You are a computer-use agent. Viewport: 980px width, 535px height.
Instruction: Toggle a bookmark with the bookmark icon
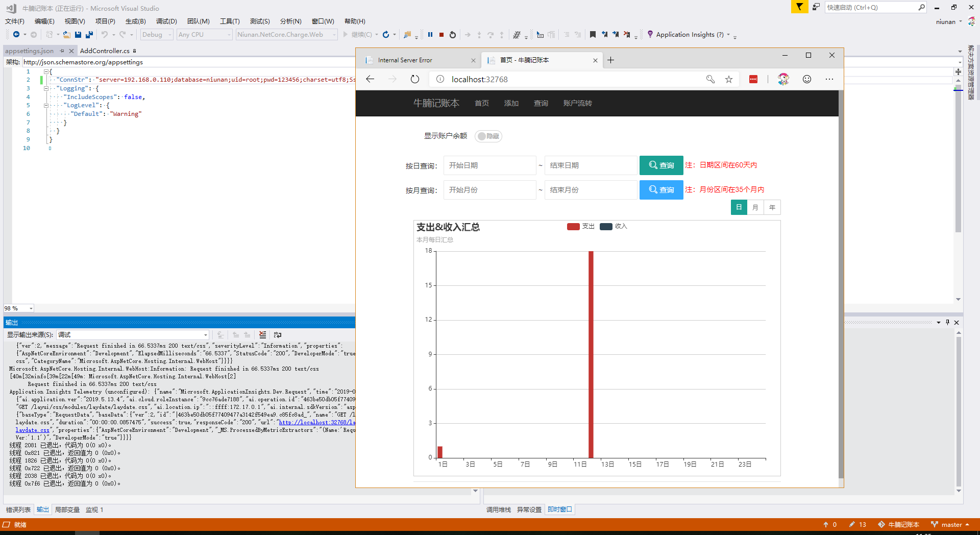(593, 35)
